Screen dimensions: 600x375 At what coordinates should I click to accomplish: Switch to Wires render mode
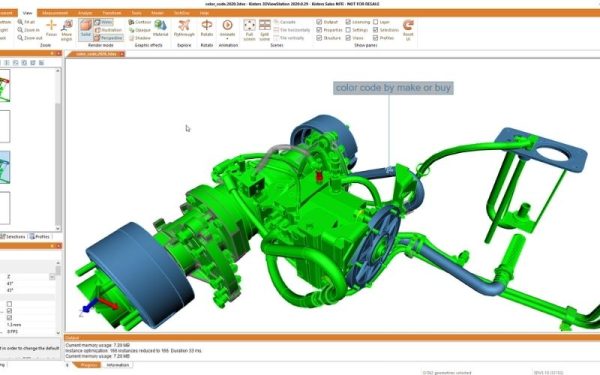tap(103, 22)
